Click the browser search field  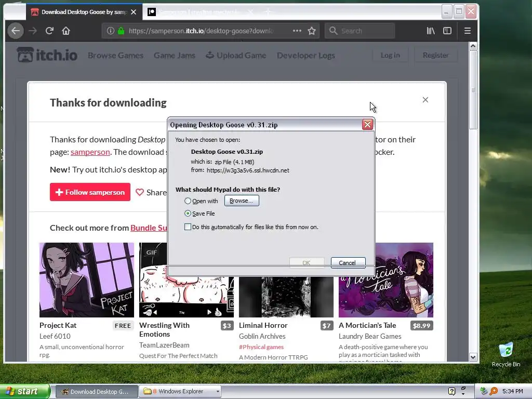360,31
